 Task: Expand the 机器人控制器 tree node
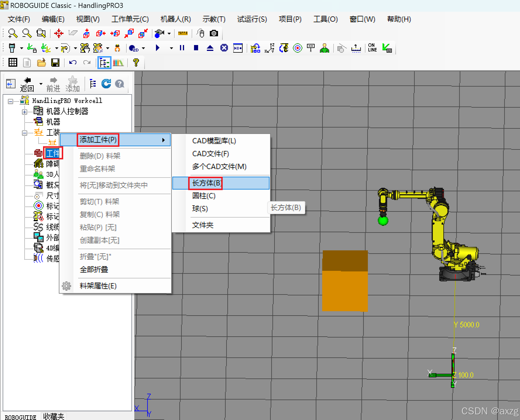coord(25,112)
